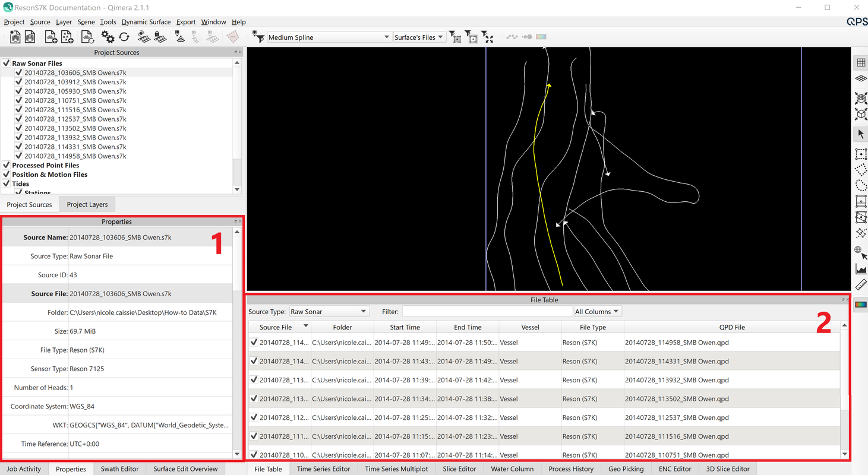
Task: Select the arrow pointer tool
Action: point(860,134)
